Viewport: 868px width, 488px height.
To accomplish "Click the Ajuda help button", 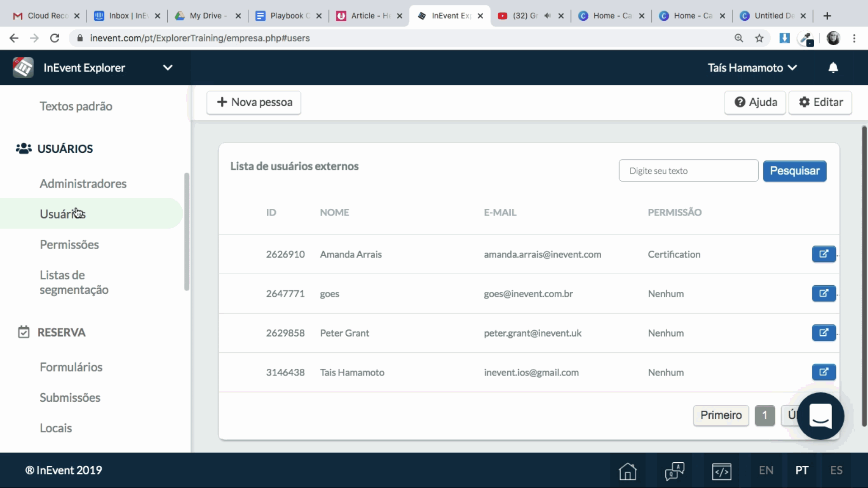I will [x=755, y=102].
